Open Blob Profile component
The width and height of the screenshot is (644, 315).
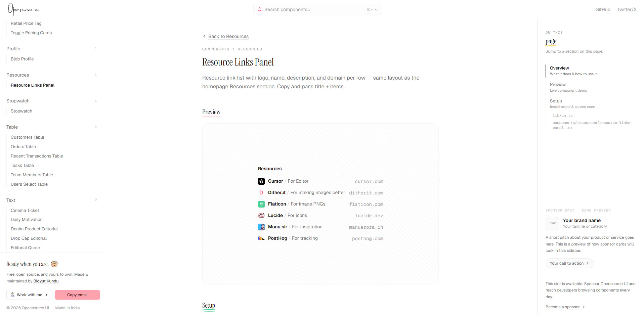click(22, 59)
